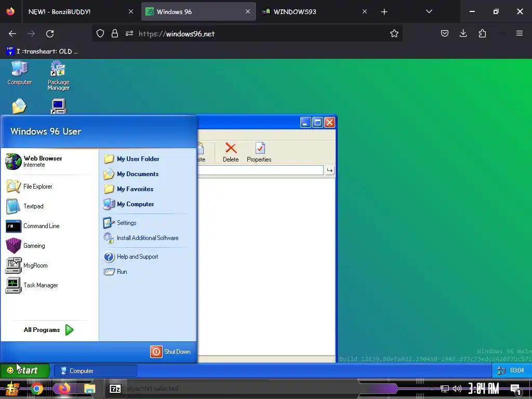This screenshot has height=399, width=532.
Task: Select Computer window in Windows 96 taskbar
Action: pos(96,371)
